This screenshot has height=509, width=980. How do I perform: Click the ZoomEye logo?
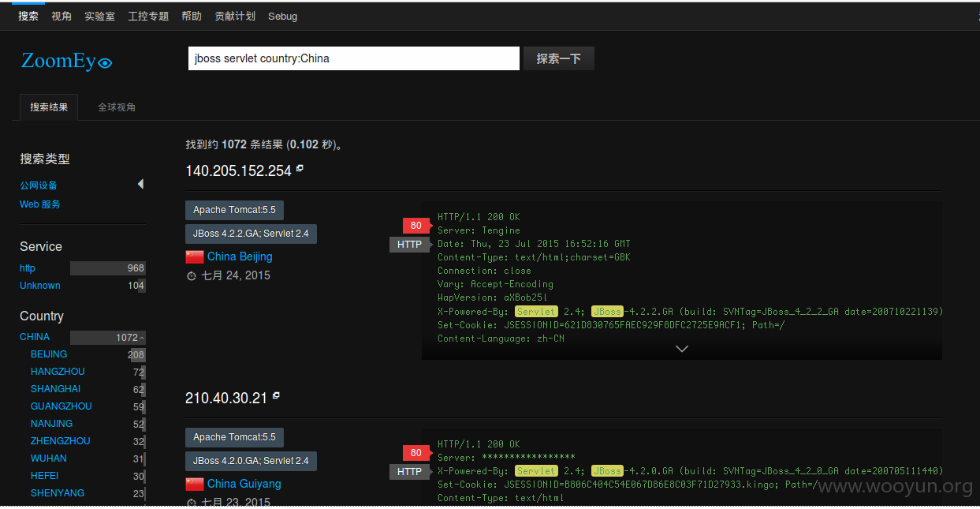point(67,61)
